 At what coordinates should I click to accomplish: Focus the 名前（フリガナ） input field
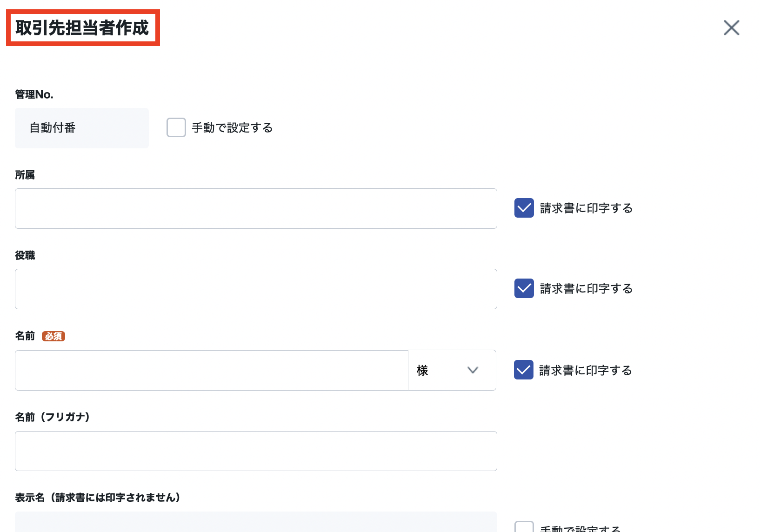256,451
